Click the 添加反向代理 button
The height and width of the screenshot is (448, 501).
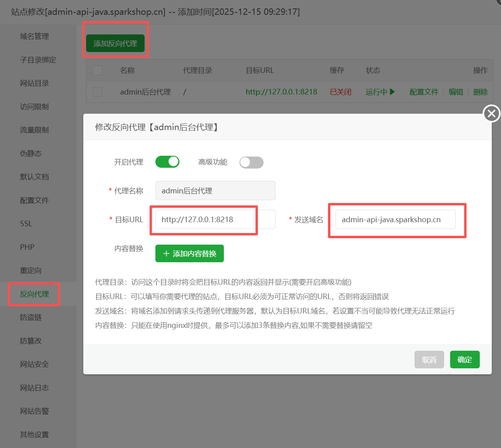pos(115,43)
